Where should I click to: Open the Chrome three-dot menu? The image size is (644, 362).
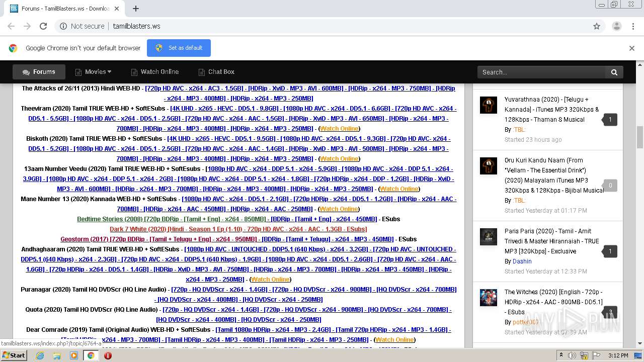click(633, 26)
